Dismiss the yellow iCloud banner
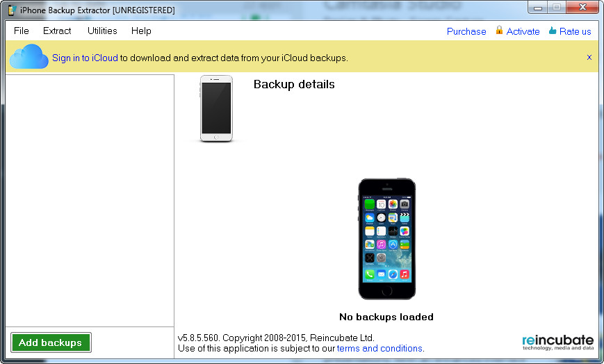This screenshot has width=604, height=364. [x=589, y=58]
